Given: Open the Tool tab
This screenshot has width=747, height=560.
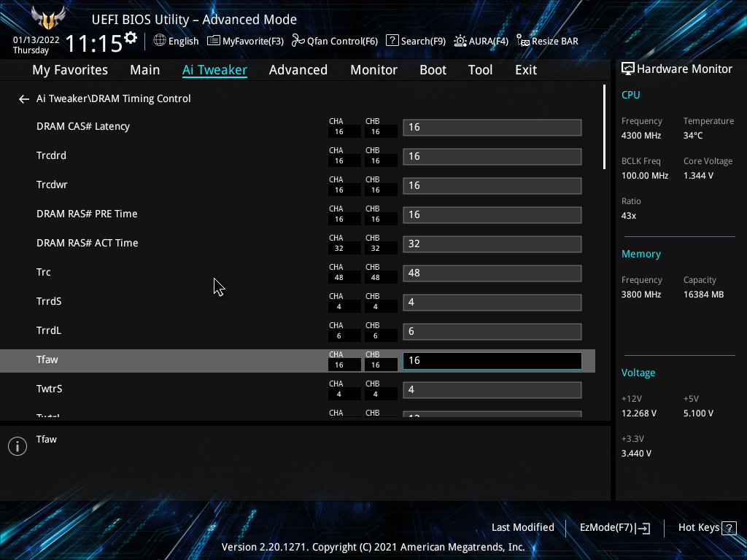Looking at the screenshot, I should click(480, 70).
